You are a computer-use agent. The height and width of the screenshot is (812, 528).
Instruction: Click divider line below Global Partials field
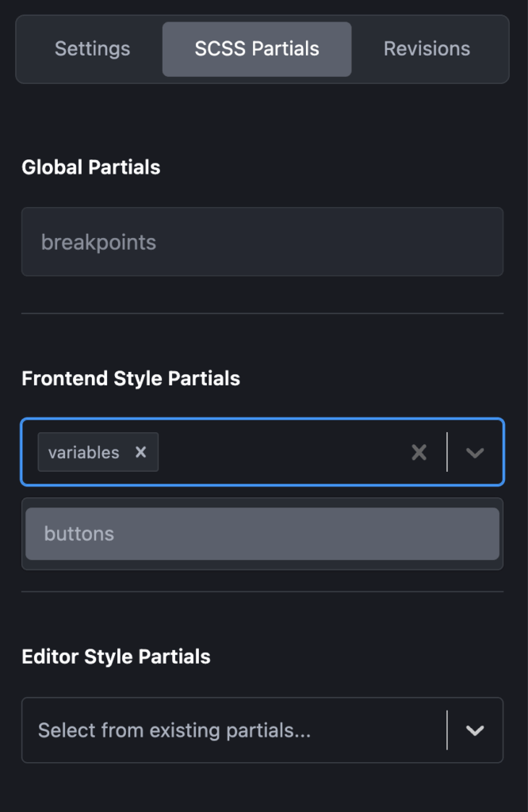(x=262, y=313)
